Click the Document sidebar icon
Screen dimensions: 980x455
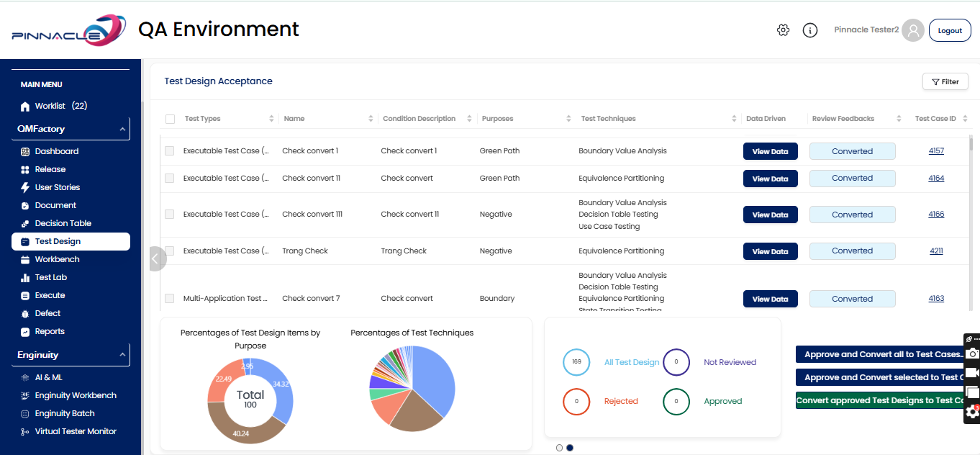[x=25, y=206]
